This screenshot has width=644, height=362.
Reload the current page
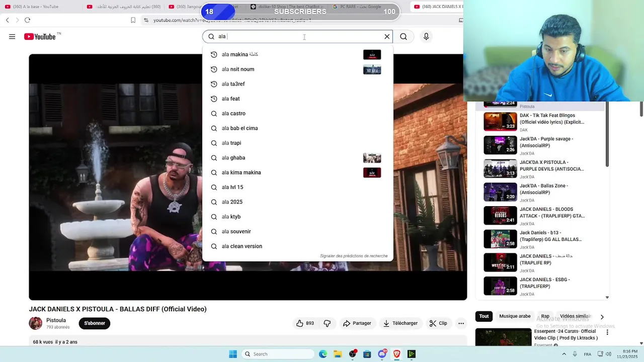click(27, 20)
